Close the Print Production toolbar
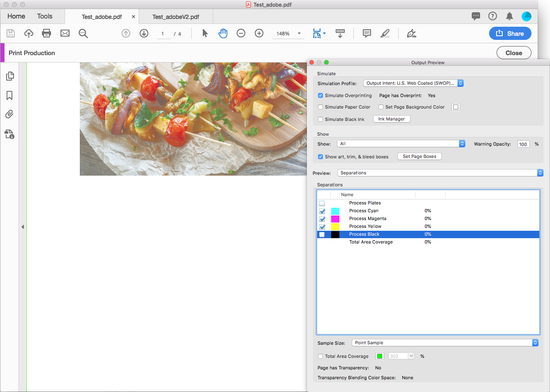The width and height of the screenshot is (550, 392). pyautogui.click(x=514, y=53)
